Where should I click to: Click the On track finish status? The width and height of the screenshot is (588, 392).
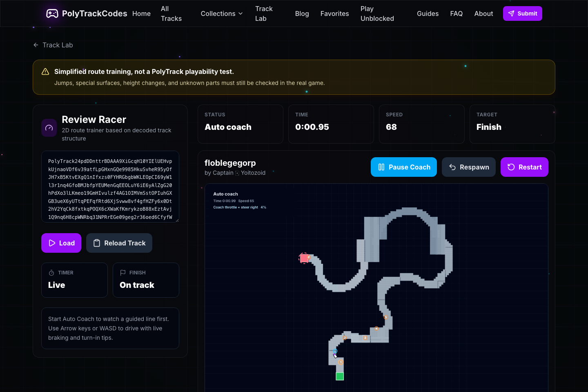(137, 285)
